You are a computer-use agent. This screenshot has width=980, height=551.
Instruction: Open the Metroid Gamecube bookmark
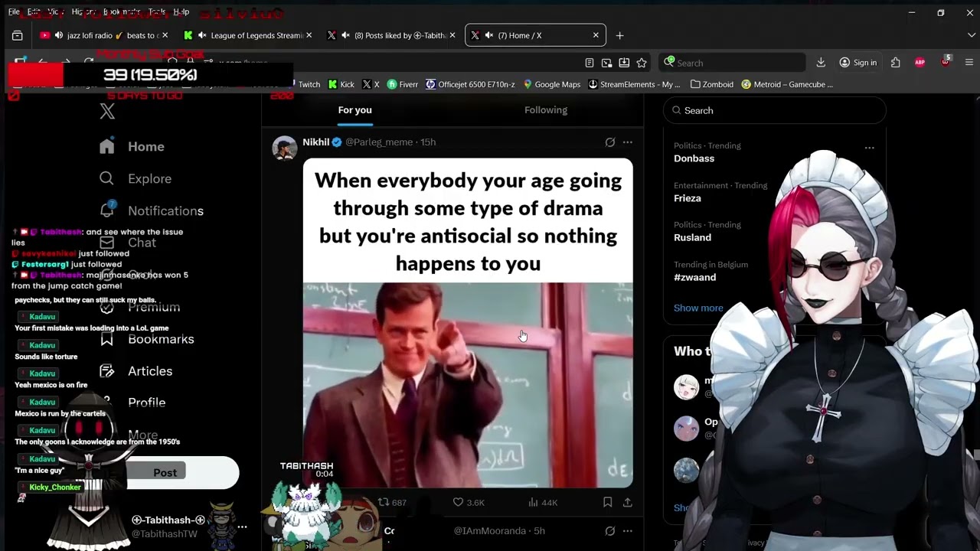787,84
